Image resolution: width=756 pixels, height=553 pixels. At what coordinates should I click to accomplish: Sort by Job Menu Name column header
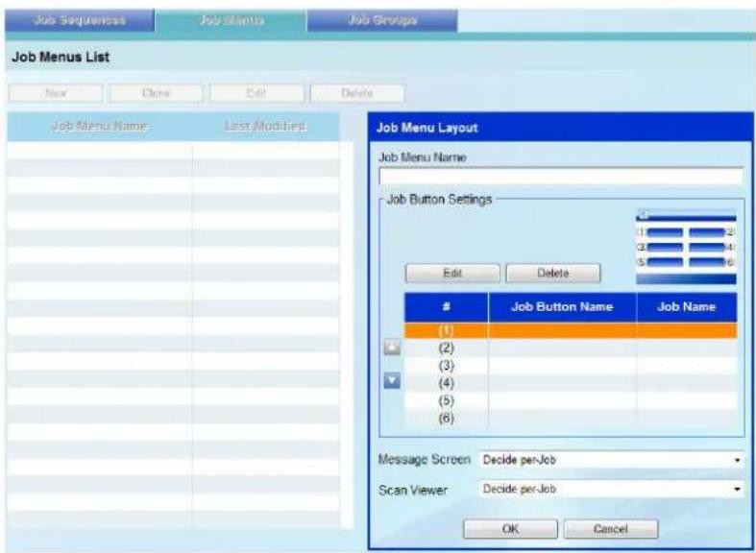[100, 126]
